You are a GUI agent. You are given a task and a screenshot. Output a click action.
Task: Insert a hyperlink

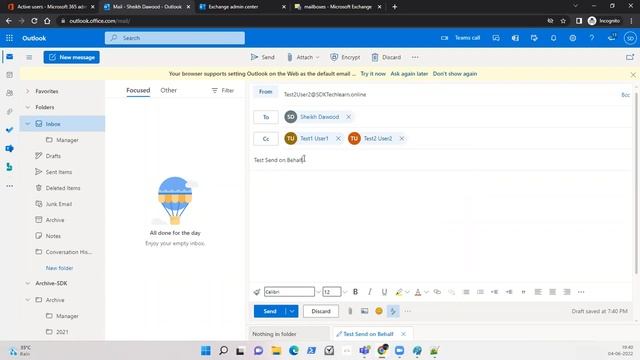point(437,292)
